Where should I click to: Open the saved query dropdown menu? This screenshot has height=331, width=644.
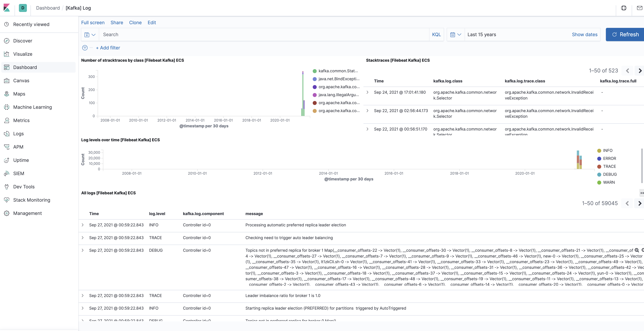point(90,34)
